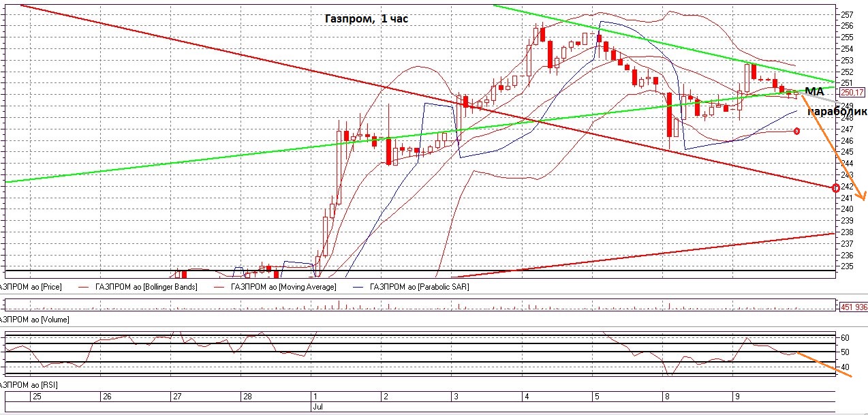Click the ГАЗПРОМ ао [RSI] panel label
Viewport: 868px width, 415px height.
[x=29, y=386]
